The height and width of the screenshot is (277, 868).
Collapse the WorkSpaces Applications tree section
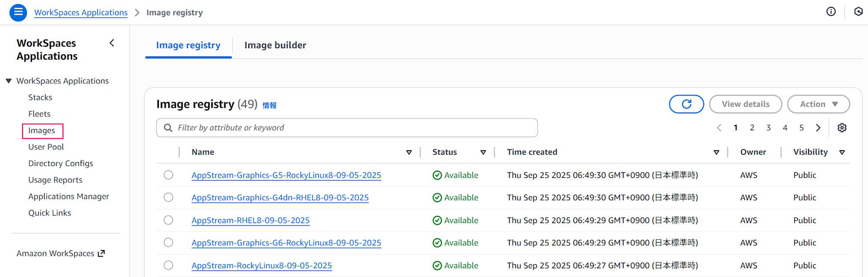coord(9,81)
